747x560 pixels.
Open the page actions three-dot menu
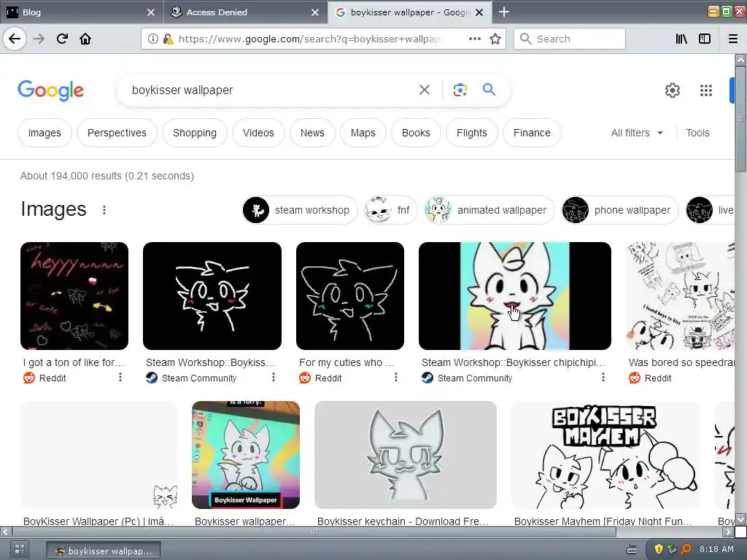tap(474, 39)
